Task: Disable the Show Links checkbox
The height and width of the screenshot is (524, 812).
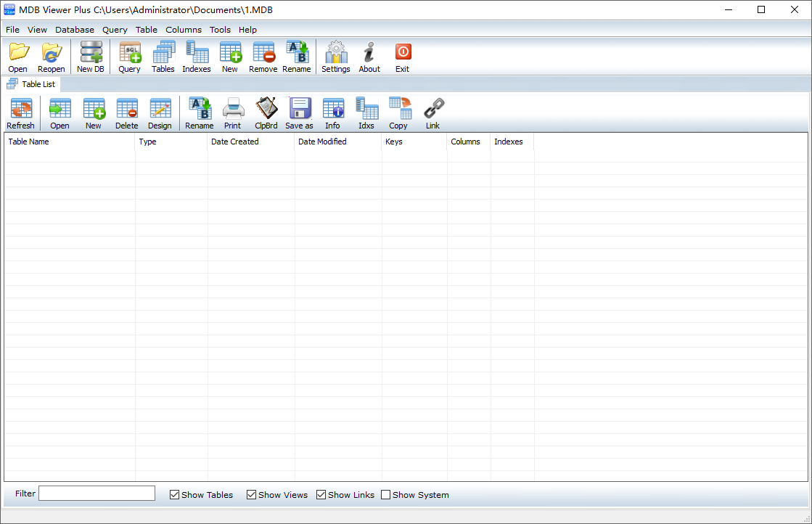Action: (x=321, y=495)
